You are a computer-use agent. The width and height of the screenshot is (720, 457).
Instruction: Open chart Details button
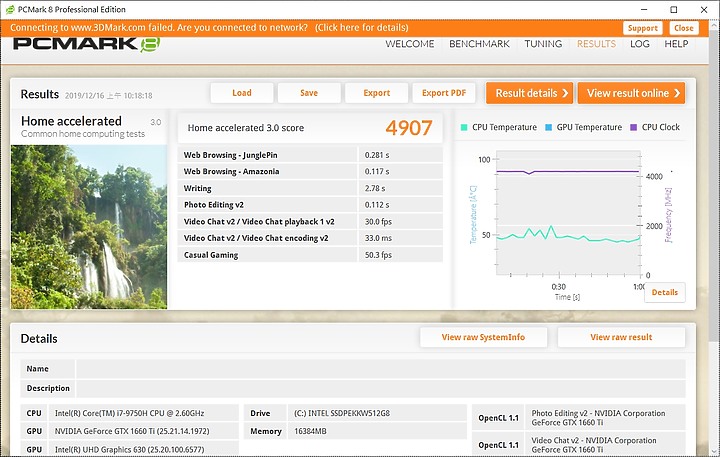point(664,293)
